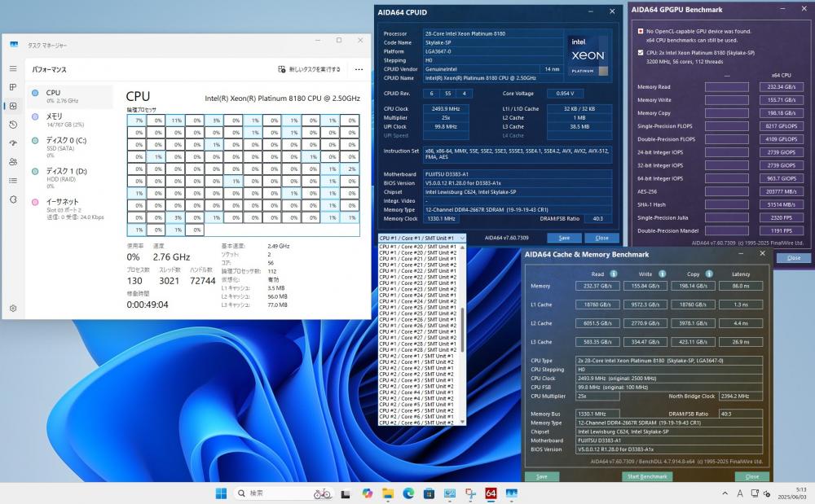Select the ディスク 1 (D:) performance tab
815x504 pixels.
point(69,177)
